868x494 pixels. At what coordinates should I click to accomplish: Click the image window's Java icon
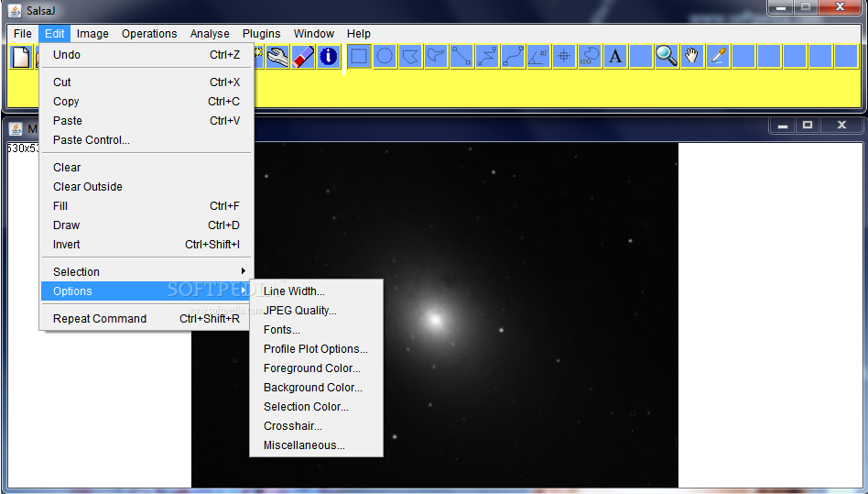[x=16, y=129]
